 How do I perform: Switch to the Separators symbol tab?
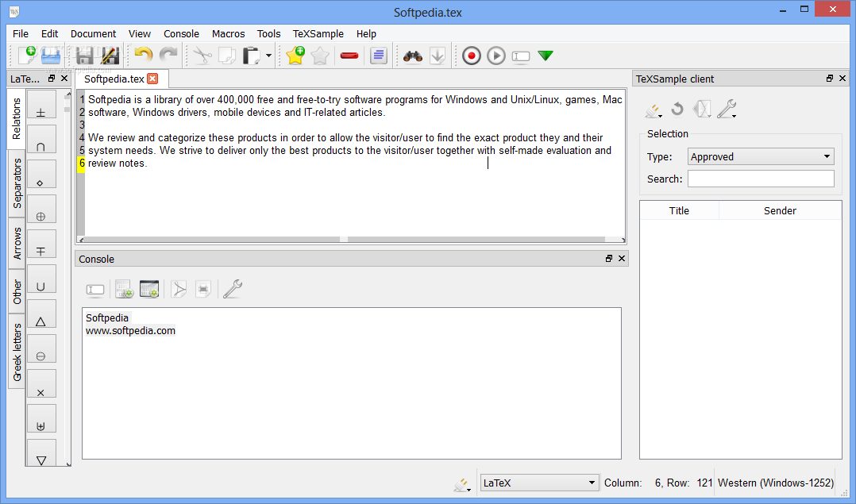click(17, 183)
